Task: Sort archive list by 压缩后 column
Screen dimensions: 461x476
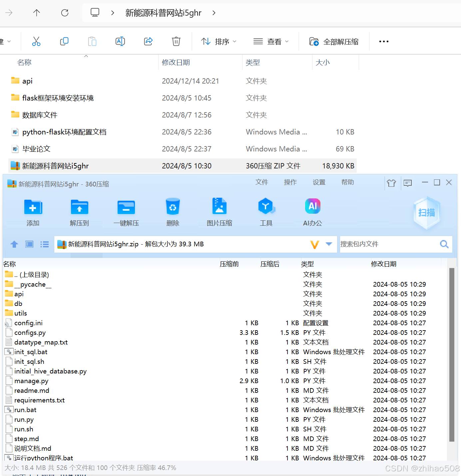Action: point(270,264)
